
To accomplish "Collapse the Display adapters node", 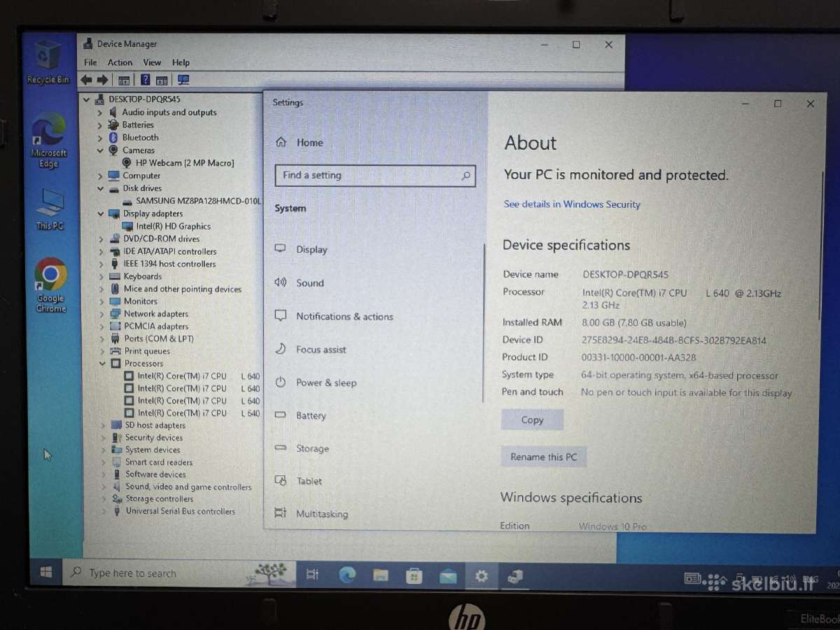I will point(101,213).
